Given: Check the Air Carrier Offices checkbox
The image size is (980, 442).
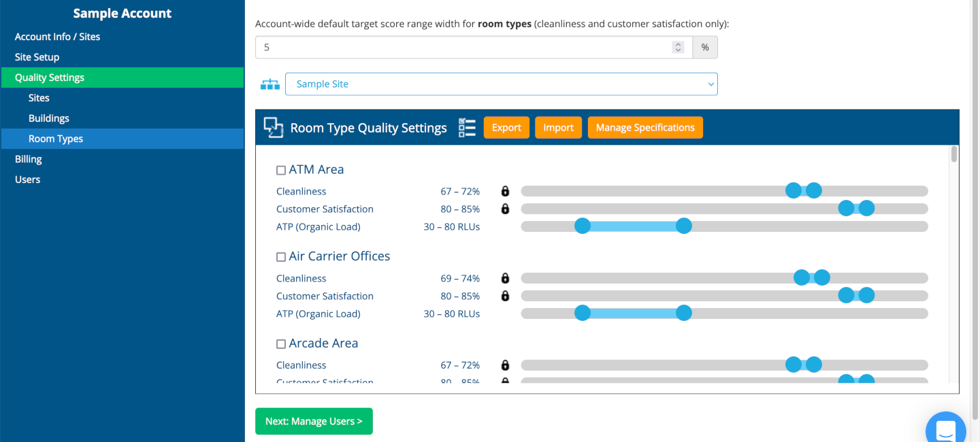Looking at the screenshot, I should coord(281,257).
